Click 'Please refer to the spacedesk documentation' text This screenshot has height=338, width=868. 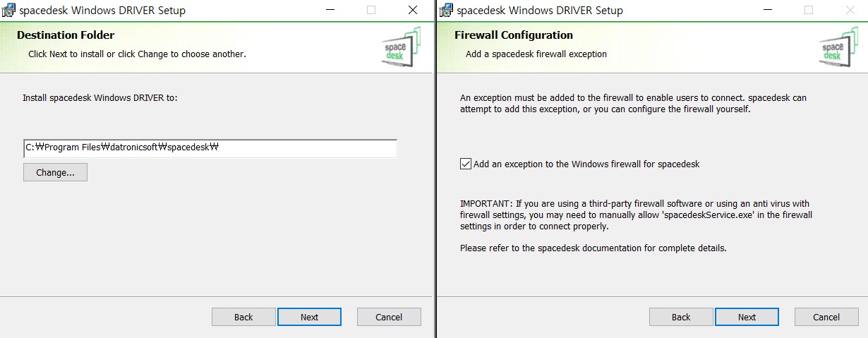tap(593, 248)
